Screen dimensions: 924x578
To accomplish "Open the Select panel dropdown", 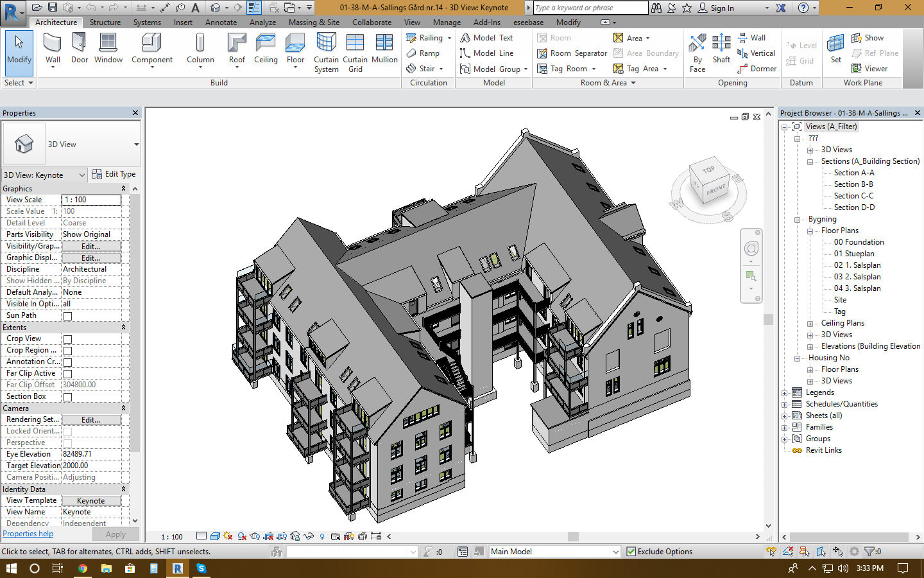I will pyautogui.click(x=19, y=83).
